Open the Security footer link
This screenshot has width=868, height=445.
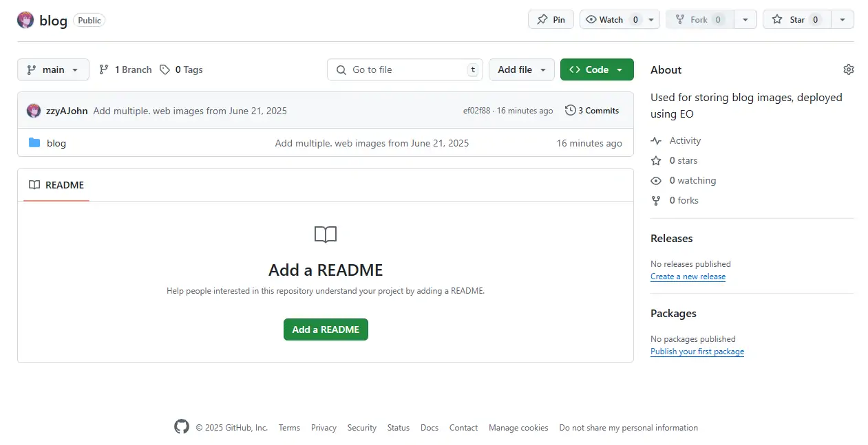[x=362, y=428]
